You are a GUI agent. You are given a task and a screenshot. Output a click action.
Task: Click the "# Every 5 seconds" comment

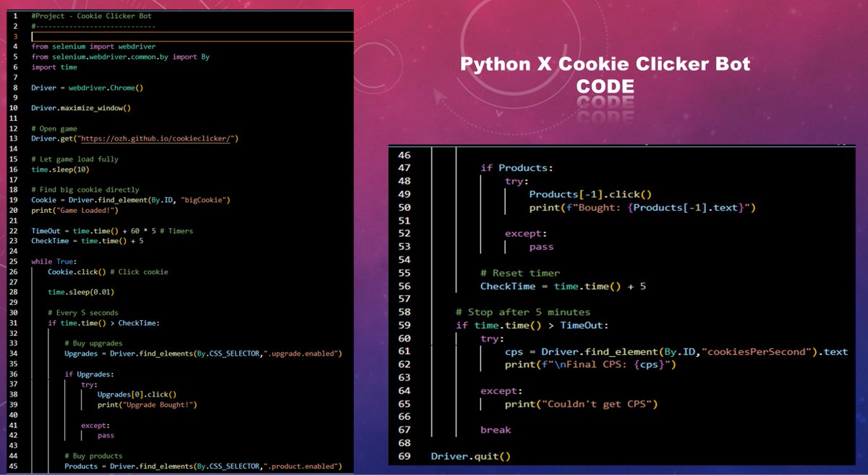[x=83, y=312]
